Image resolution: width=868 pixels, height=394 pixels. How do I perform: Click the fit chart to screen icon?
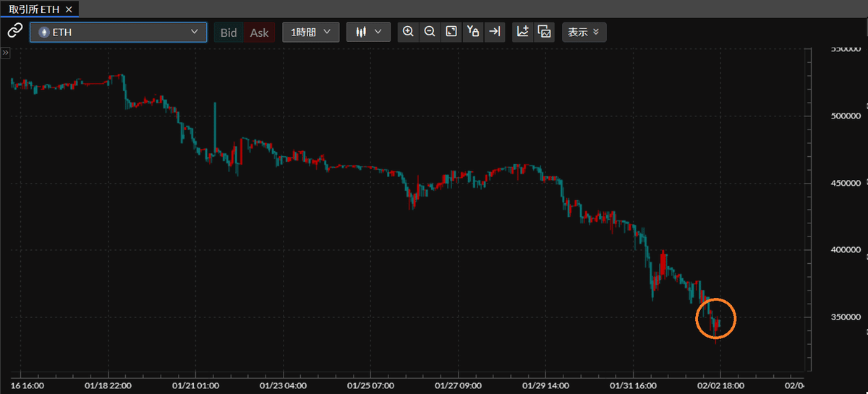451,32
